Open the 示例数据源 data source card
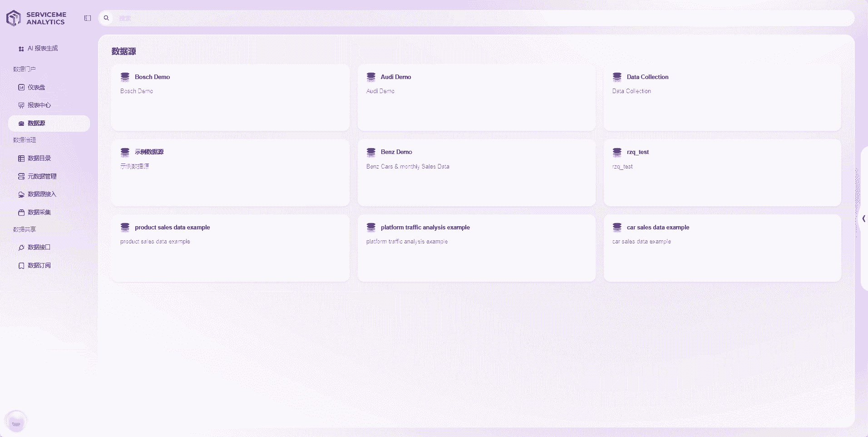 230,173
